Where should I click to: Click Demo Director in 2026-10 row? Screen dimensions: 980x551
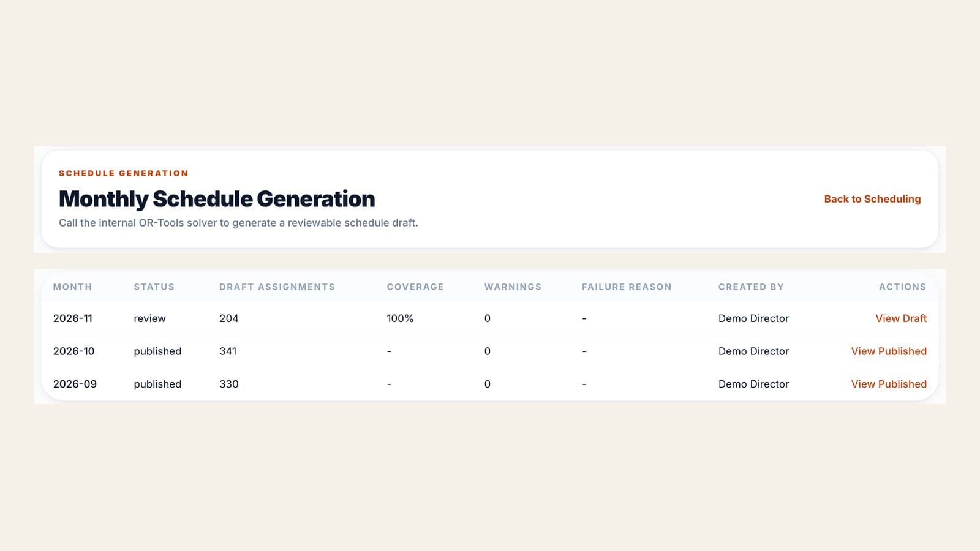point(753,351)
